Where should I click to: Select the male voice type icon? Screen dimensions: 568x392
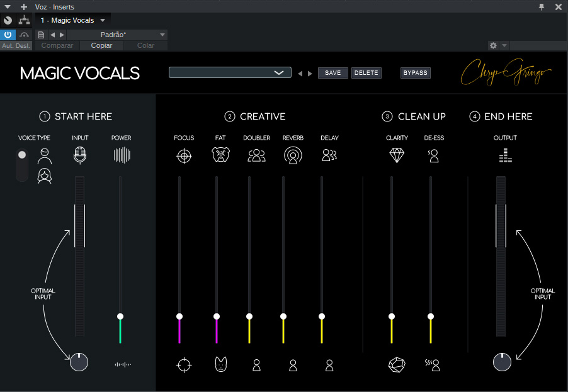pos(45,156)
